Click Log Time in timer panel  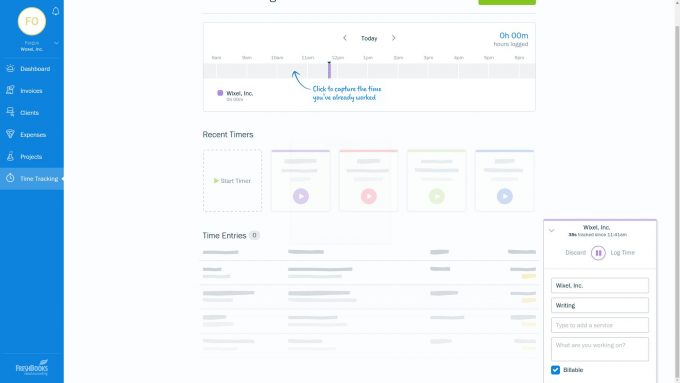[622, 253]
